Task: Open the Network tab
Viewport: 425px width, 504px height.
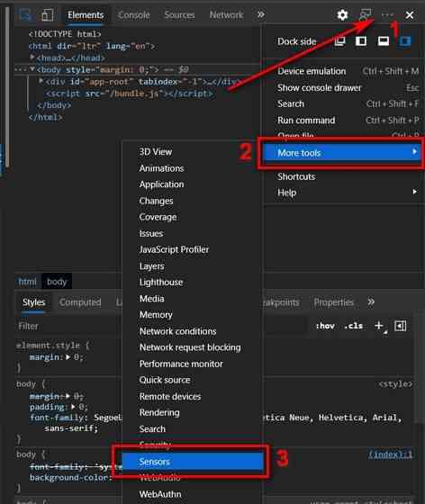Action: pos(226,15)
